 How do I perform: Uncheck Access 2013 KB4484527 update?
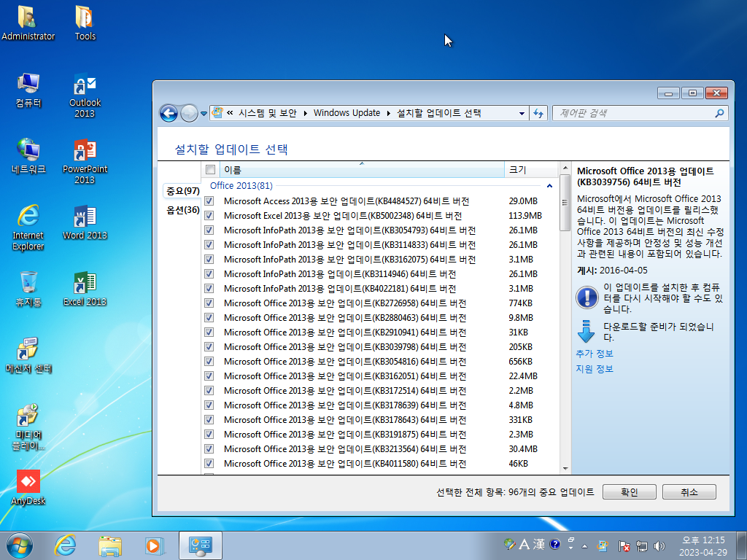pos(209,201)
